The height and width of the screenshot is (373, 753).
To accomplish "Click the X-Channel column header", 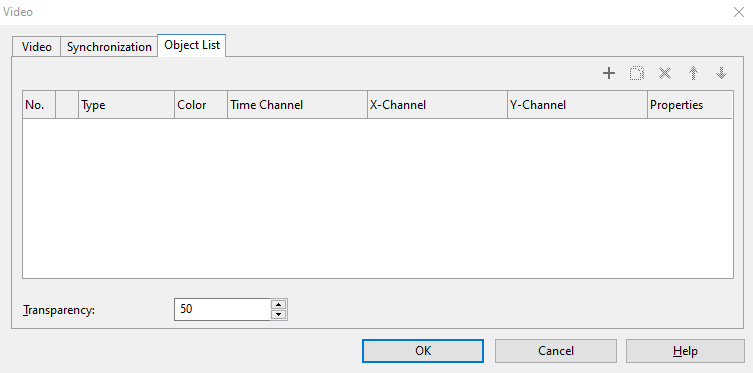I will 437,105.
